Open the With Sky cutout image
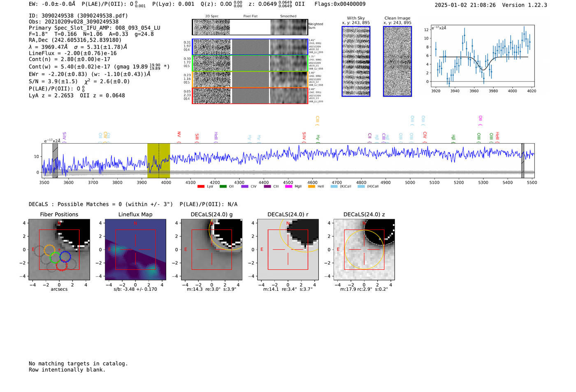576x392 pixels. [x=356, y=61]
